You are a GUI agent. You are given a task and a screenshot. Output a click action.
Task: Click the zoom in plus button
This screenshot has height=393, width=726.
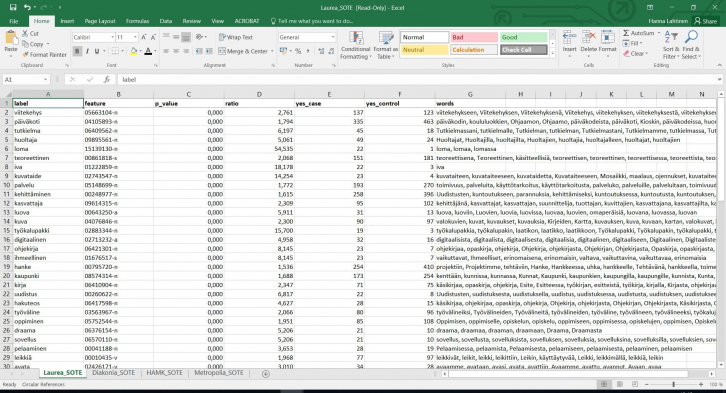tap(701, 384)
